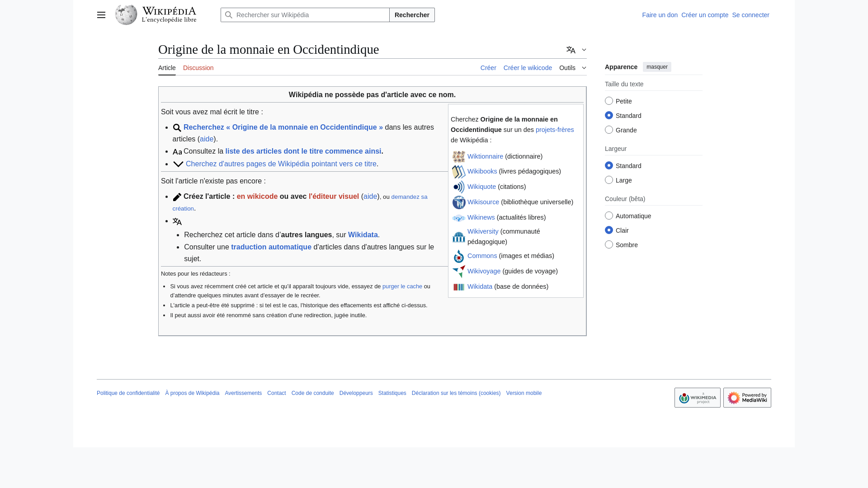Screen dimensions: 868x488
Task: Select Petite text size
Action: click(609, 101)
